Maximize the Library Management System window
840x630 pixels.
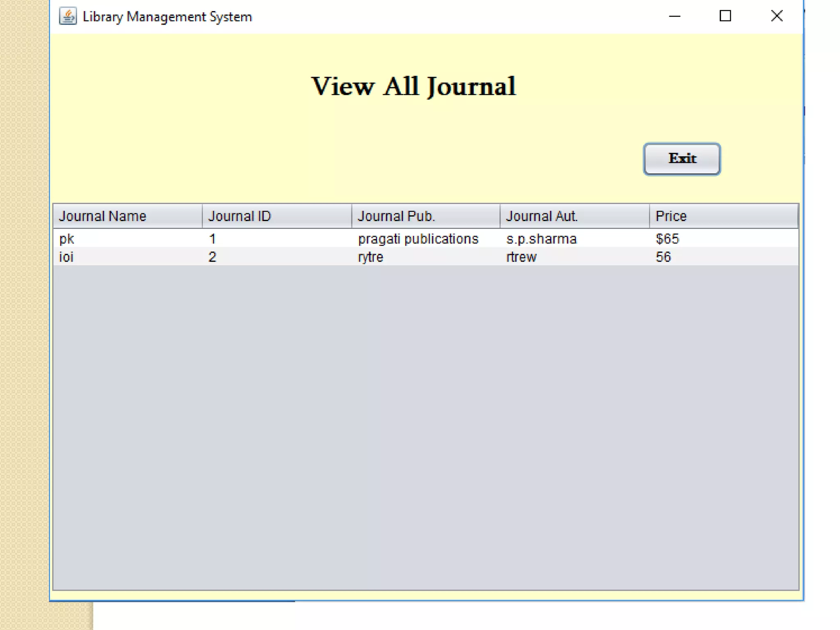(725, 16)
